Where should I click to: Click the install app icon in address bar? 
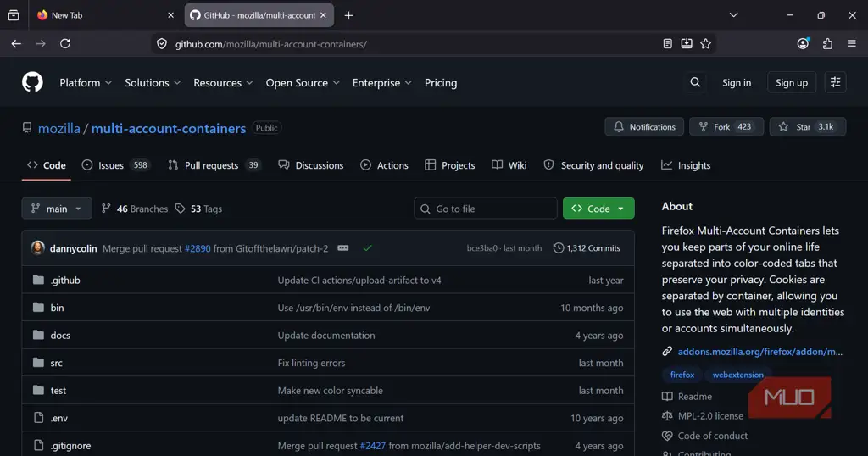click(687, 44)
